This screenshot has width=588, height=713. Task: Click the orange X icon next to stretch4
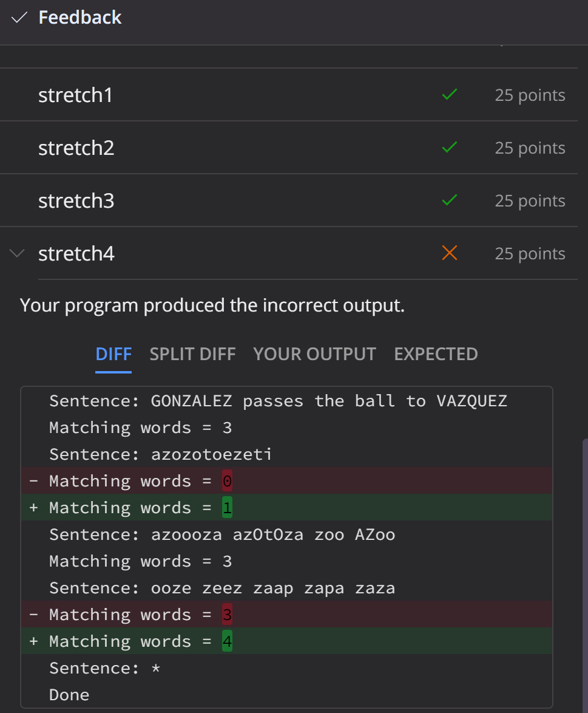click(x=449, y=253)
